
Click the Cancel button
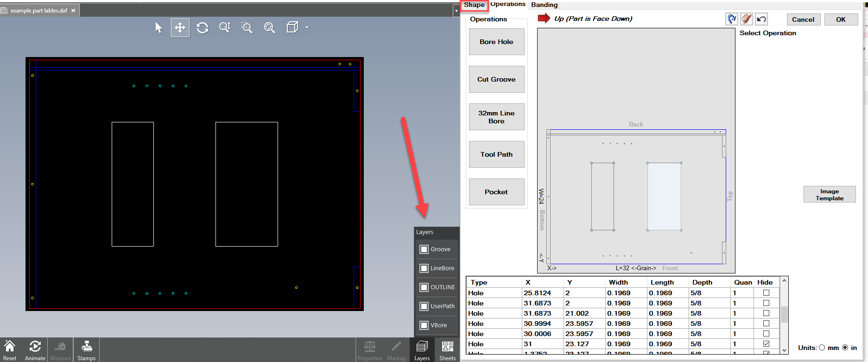pos(803,19)
